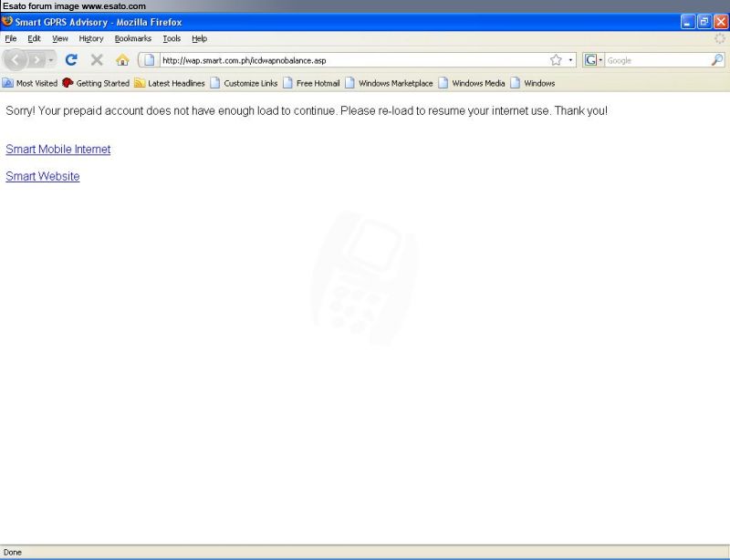Close the Firefox window

coord(721,22)
